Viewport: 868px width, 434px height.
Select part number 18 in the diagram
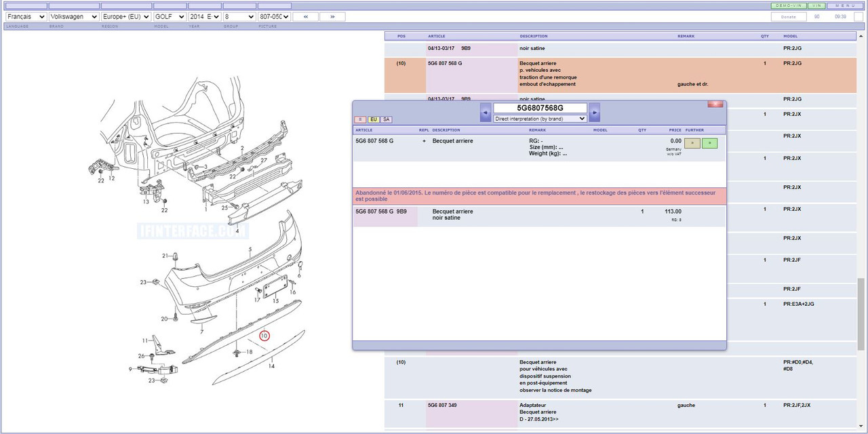(x=249, y=352)
